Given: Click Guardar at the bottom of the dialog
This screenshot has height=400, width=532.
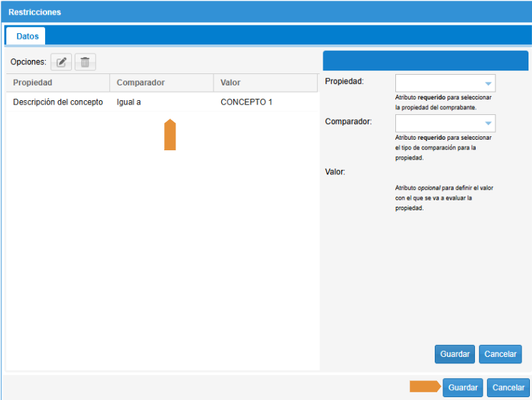Looking at the screenshot, I should pos(463,387).
